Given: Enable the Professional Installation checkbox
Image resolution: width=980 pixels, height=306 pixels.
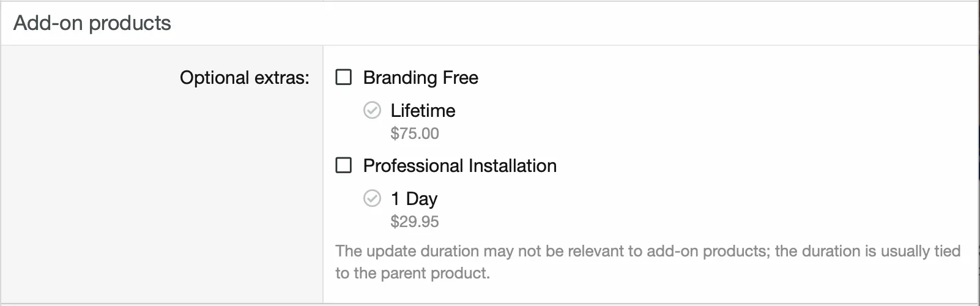Looking at the screenshot, I should [x=344, y=165].
